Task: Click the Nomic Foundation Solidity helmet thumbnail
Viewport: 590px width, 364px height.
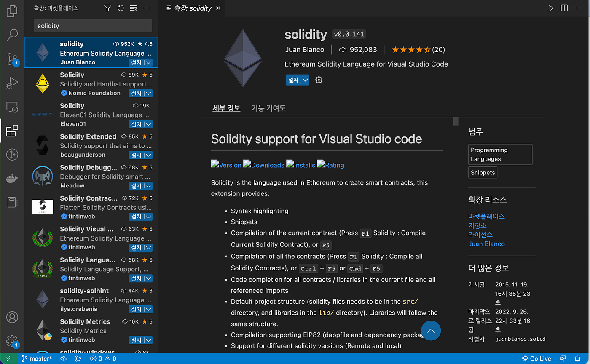Action: tap(43, 83)
